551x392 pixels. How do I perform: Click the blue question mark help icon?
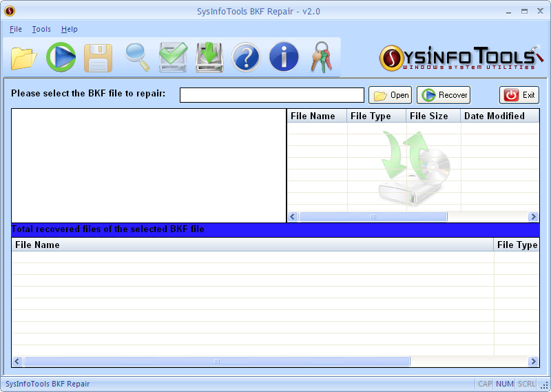(x=246, y=57)
